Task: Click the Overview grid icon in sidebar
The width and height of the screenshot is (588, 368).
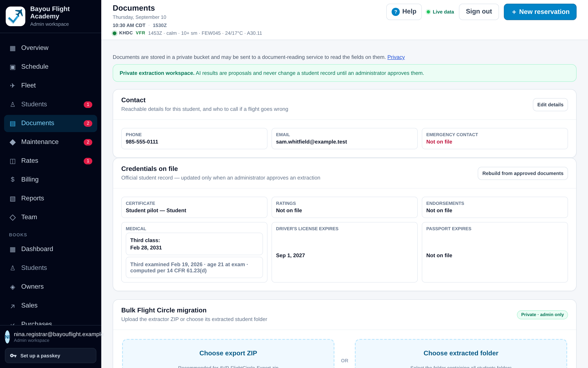Action: click(x=13, y=48)
